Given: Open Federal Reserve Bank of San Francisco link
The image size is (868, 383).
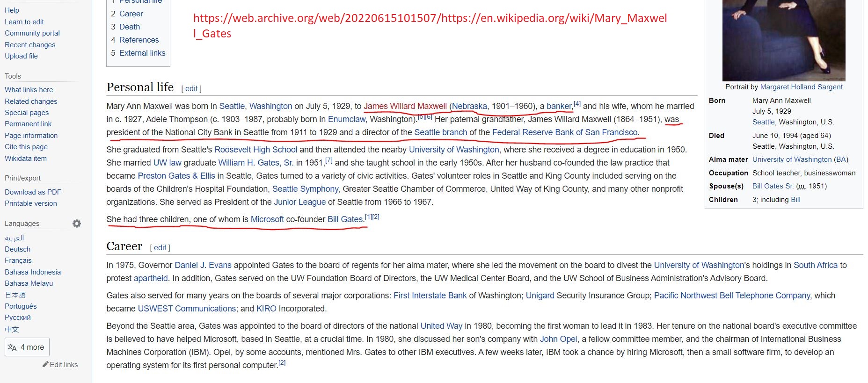Looking at the screenshot, I should 565,132.
